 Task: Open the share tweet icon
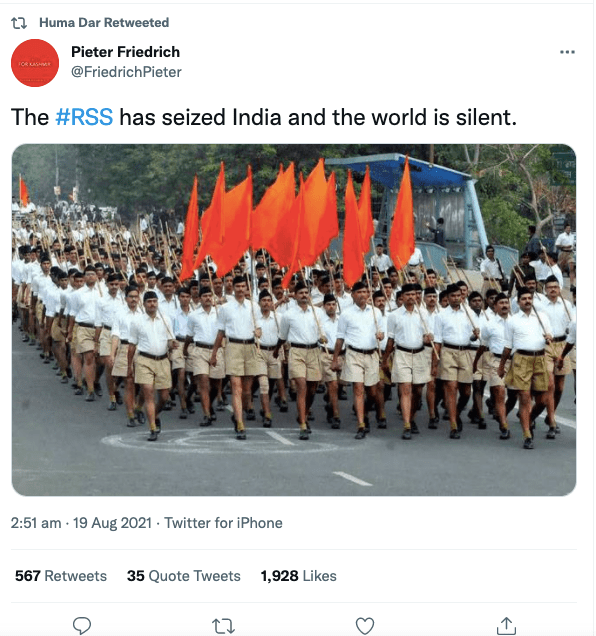click(x=506, y=625)
